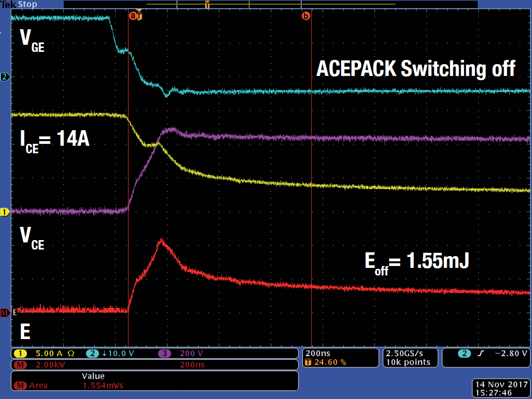
Task: Click the trigger level -2.80 V
Action: coord(511,354)
